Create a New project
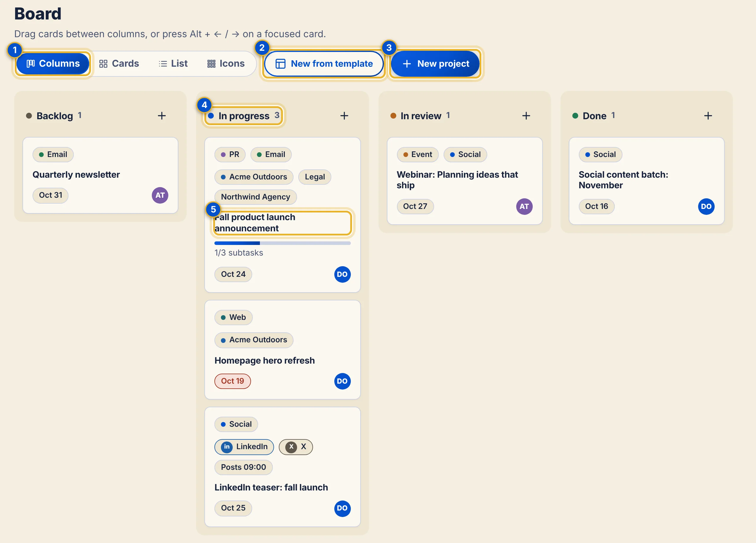Image resolution: width=756 pixels, height=543 pixels. [x=435, y=64]
